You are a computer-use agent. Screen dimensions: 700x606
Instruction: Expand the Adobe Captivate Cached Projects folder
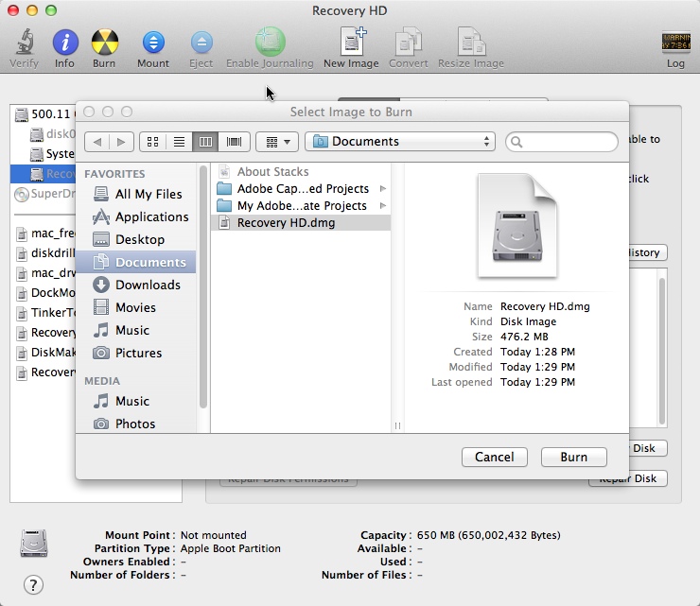click(x=382, y=189)
